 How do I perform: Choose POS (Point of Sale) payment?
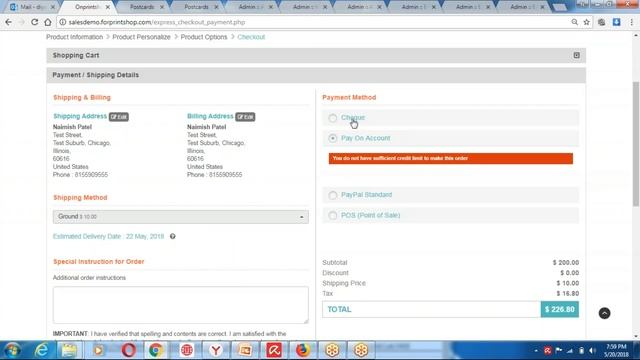click(x=333, y=216)
